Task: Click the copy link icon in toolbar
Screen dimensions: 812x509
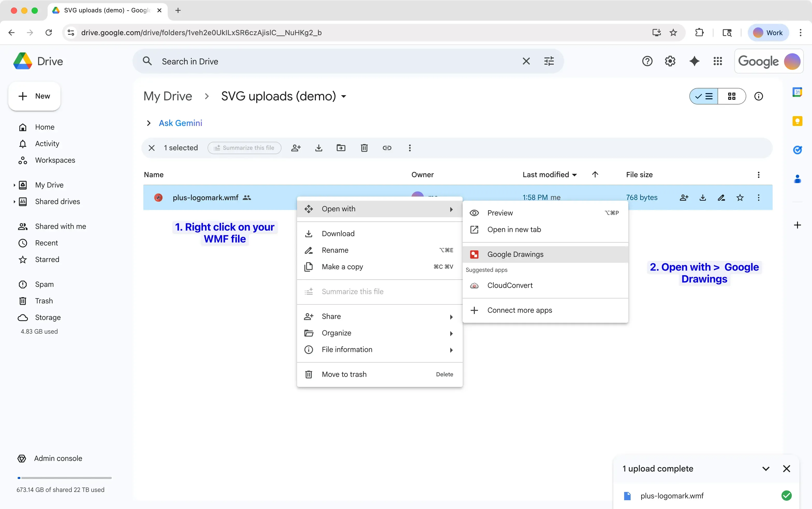Action: tap(387, 148)
